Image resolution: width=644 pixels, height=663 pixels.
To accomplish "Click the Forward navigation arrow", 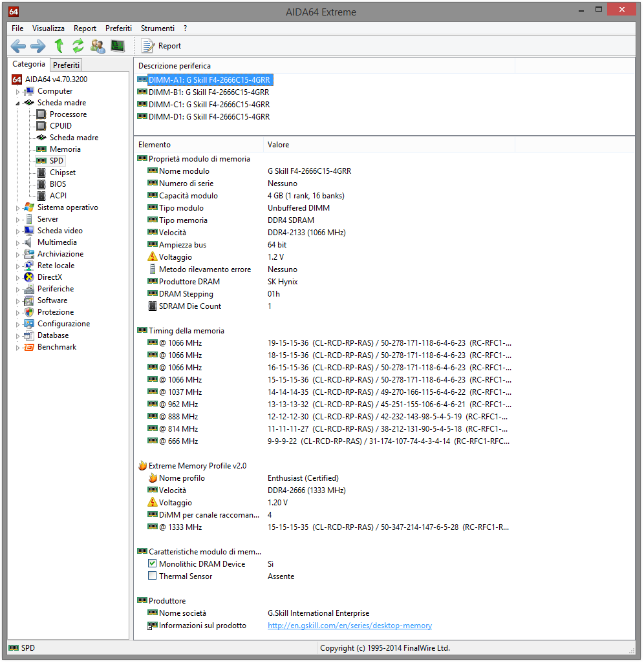I will pyautogui.click(x=38, y=46).
